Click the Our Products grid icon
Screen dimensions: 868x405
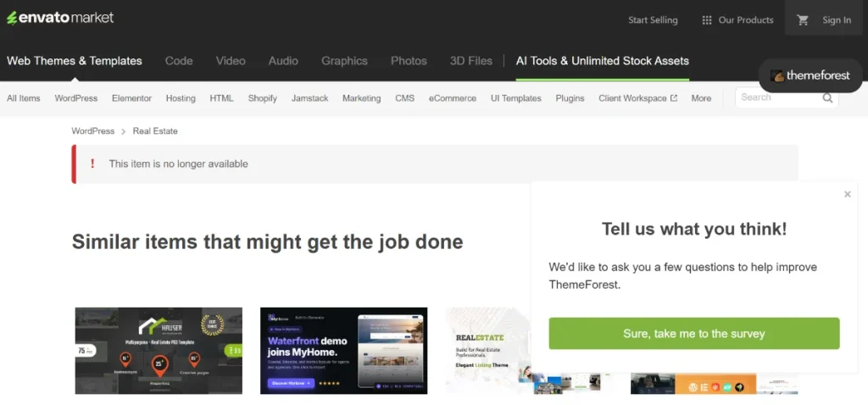coord(707,20)
